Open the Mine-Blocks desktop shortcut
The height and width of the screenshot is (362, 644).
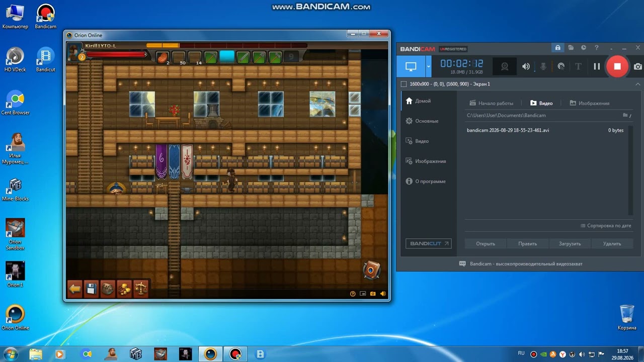15,189
